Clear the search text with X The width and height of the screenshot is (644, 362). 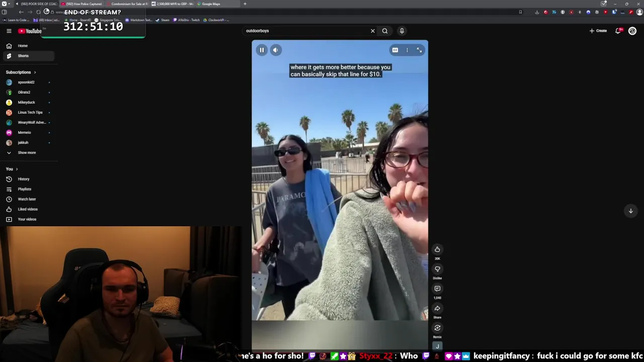pos(373,31)
